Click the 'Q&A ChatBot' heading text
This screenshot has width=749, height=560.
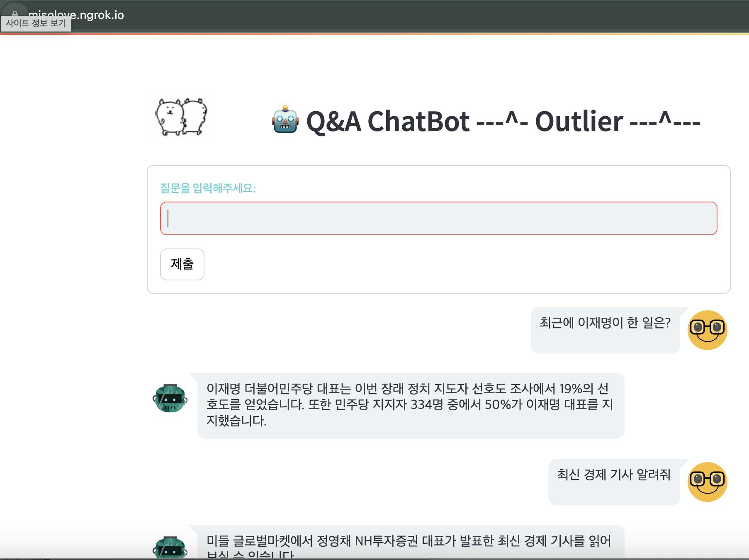[388, 122]
